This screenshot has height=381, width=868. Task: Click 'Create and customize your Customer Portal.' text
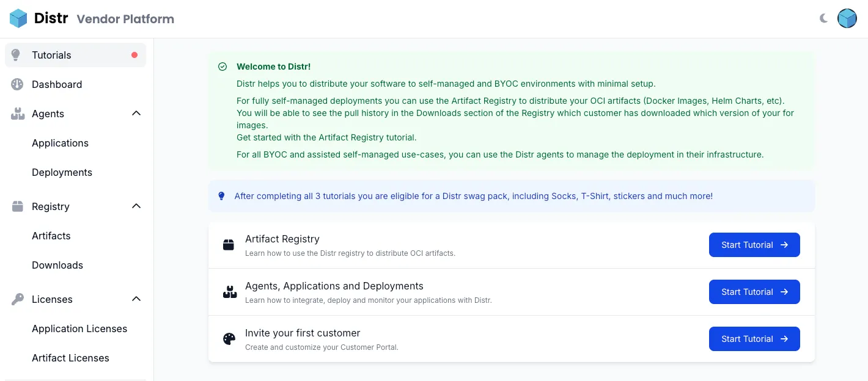pos(322,347)
